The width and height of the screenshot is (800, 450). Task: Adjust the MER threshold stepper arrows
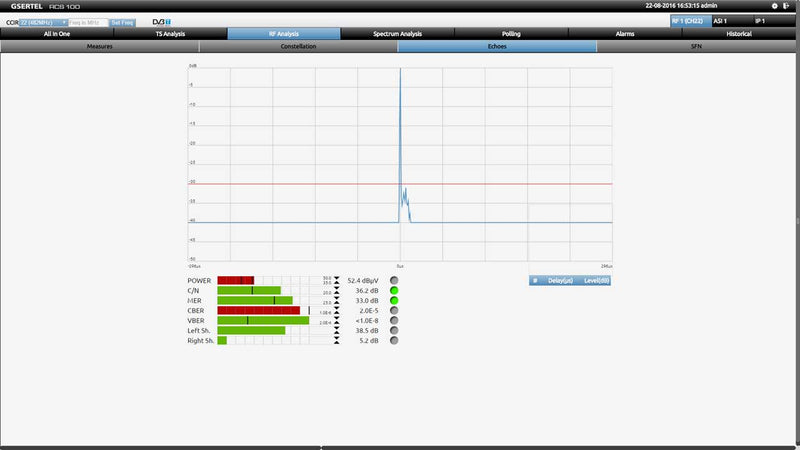[337, 300]
